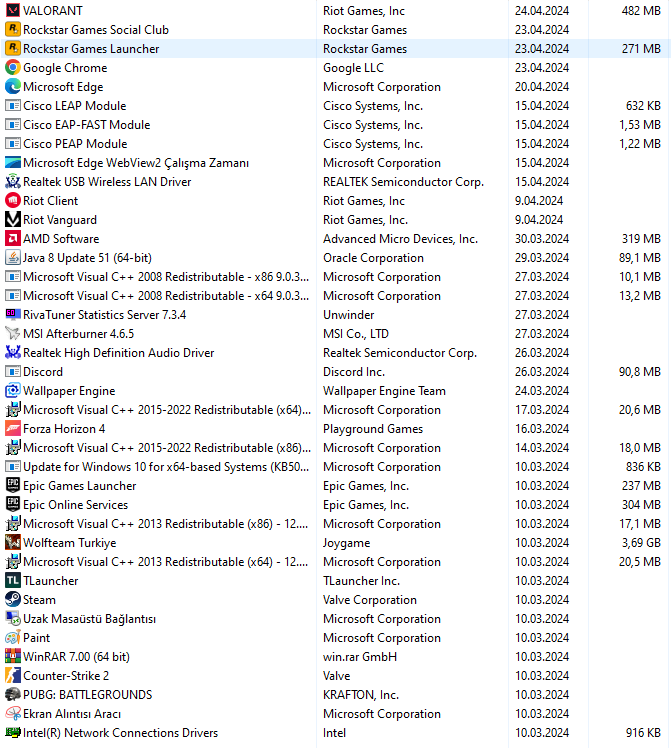Click the Riot Client icon
The height and width of the screenshot is (748, 671).
12,200
